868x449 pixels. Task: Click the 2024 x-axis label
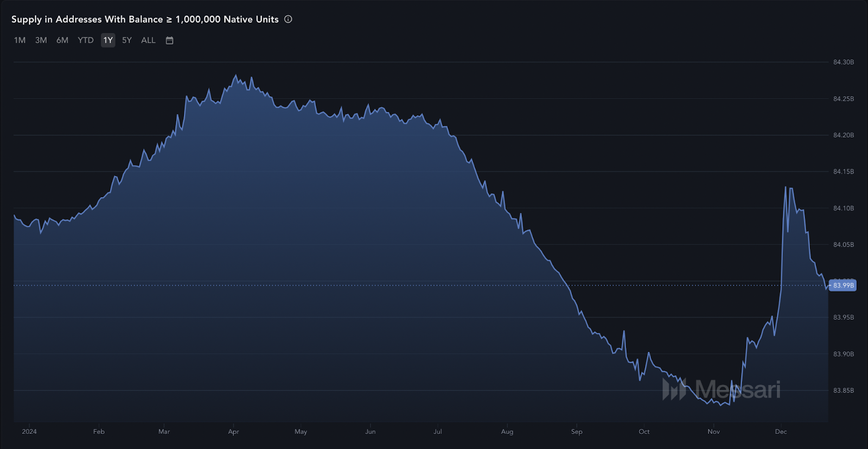(x=29, y=432)
